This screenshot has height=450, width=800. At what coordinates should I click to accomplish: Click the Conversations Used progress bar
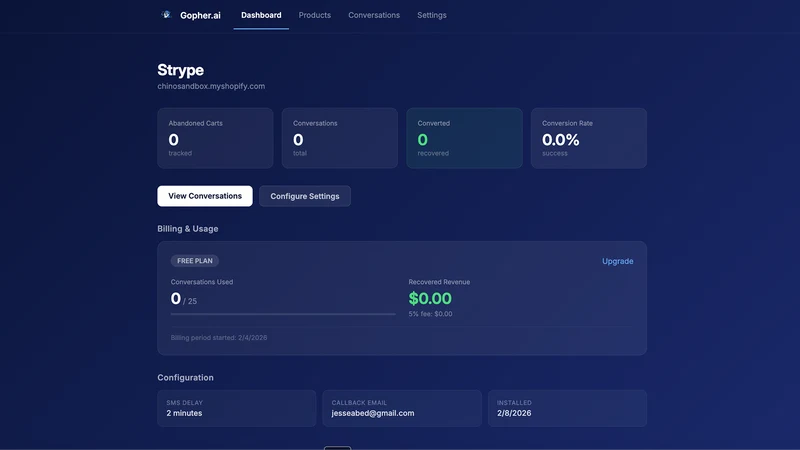pos(283,314)
